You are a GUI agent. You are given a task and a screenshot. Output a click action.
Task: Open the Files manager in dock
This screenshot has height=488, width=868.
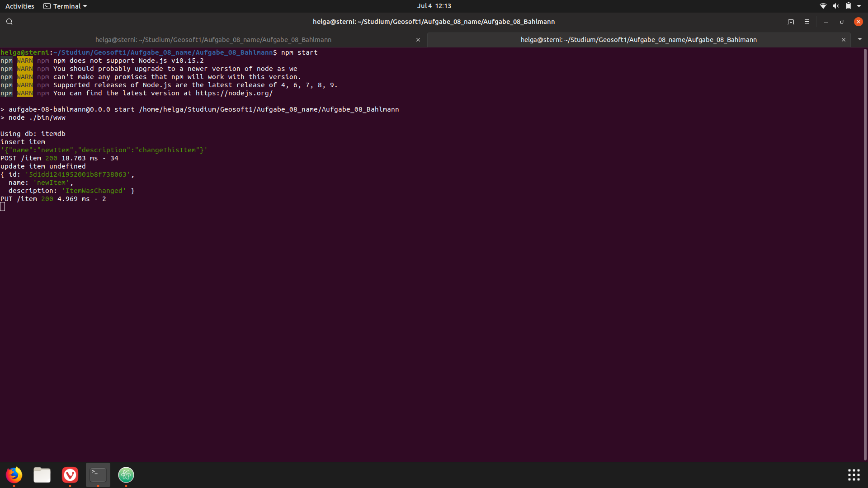click(42, 475)
